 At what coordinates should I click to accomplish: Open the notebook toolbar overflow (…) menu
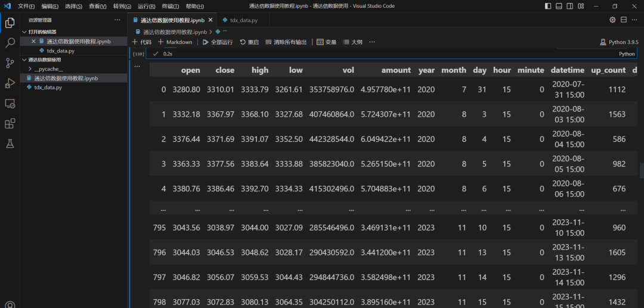click(x=371, y=42)
